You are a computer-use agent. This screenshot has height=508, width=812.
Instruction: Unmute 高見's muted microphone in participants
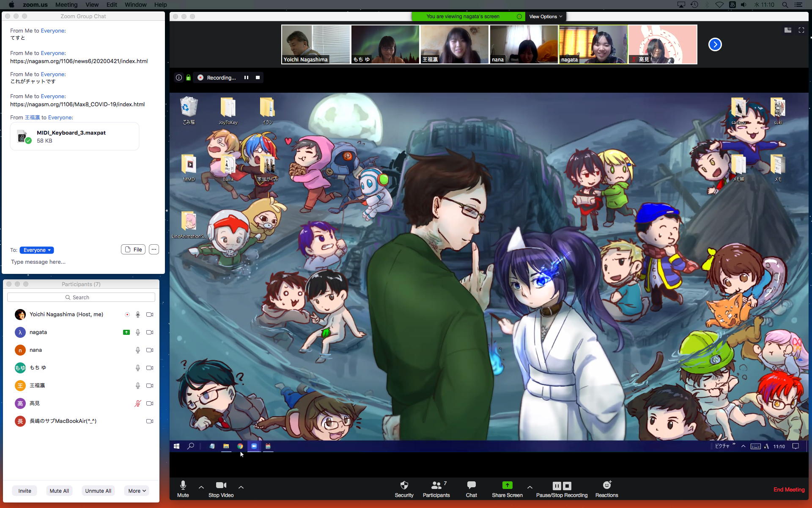point(137,403)
